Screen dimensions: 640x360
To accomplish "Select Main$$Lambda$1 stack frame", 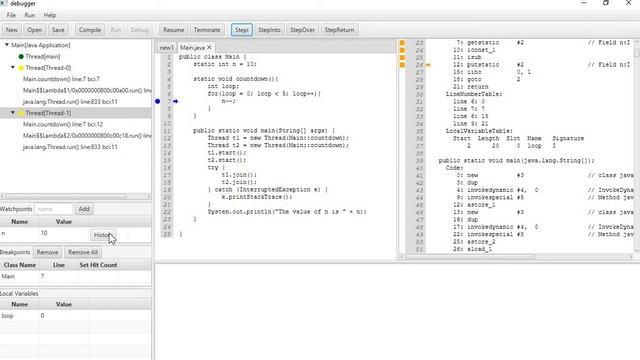I will (87, 90).
